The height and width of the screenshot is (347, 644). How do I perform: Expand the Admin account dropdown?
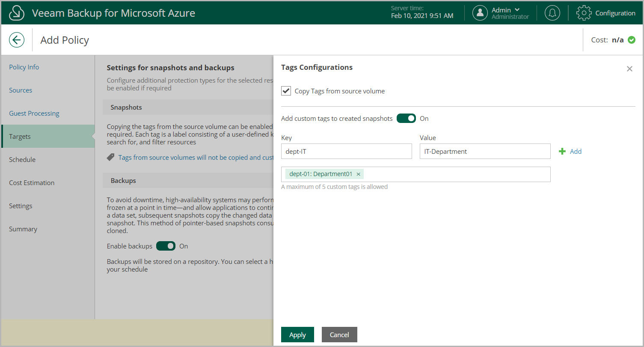[517, 10]
